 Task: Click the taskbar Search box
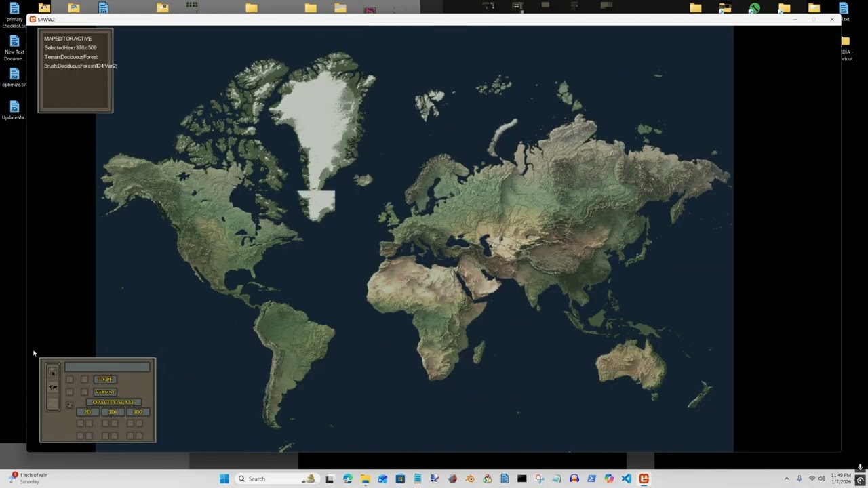point(277,479)
